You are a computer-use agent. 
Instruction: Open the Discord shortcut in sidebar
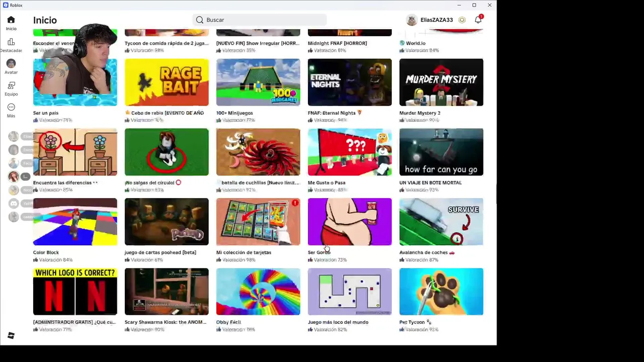(14, 203)
